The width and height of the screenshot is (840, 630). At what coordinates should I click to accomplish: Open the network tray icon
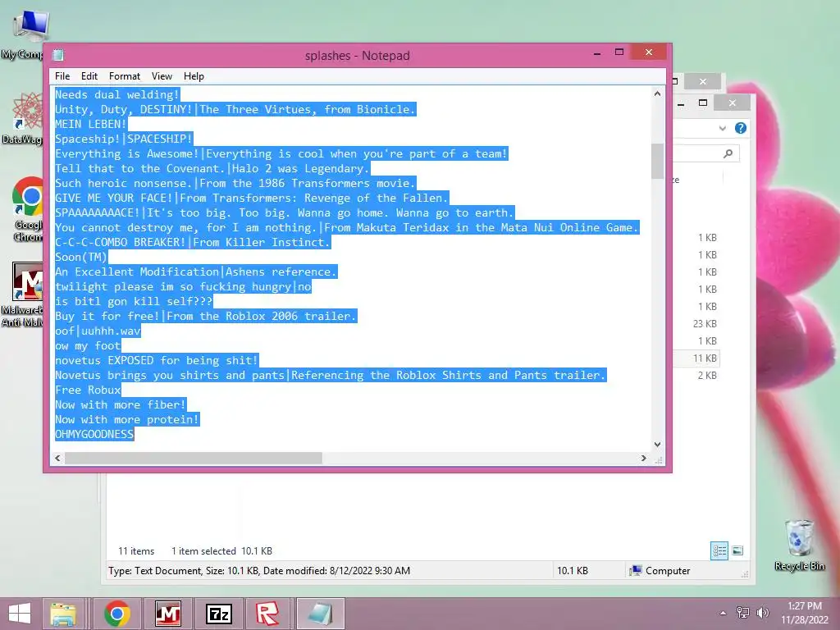pos(742,612)
